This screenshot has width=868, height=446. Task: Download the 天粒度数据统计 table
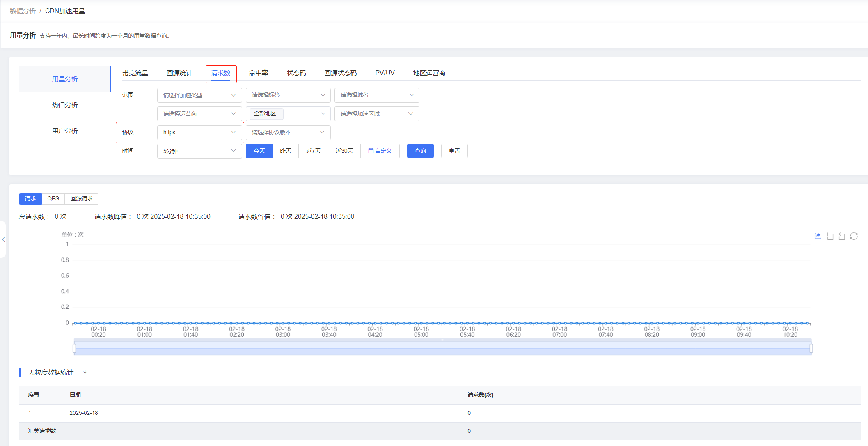tap(85, 372)
